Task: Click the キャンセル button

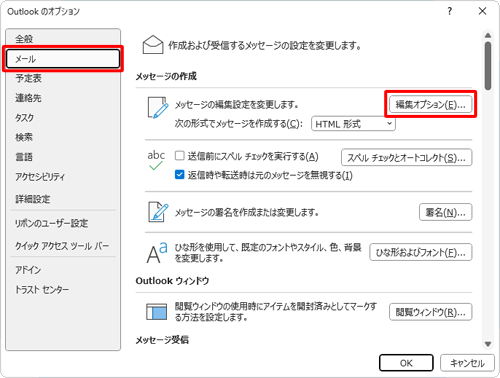Action: (x=467, y=363)
